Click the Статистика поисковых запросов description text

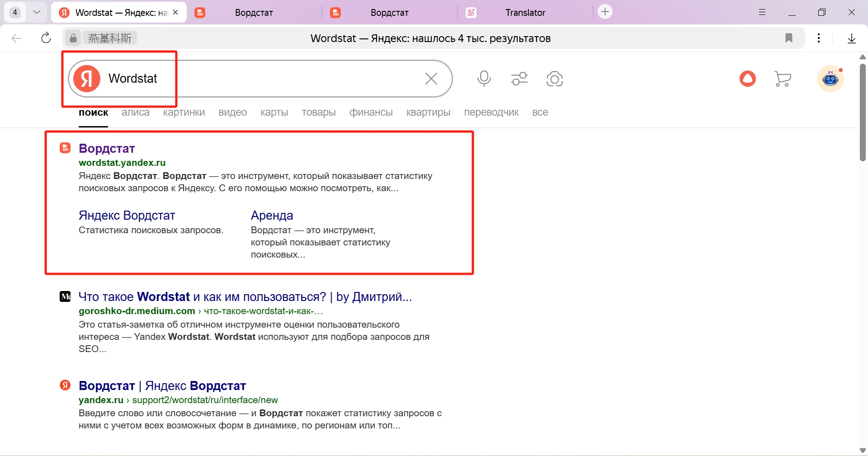click(x=151, y=230)
